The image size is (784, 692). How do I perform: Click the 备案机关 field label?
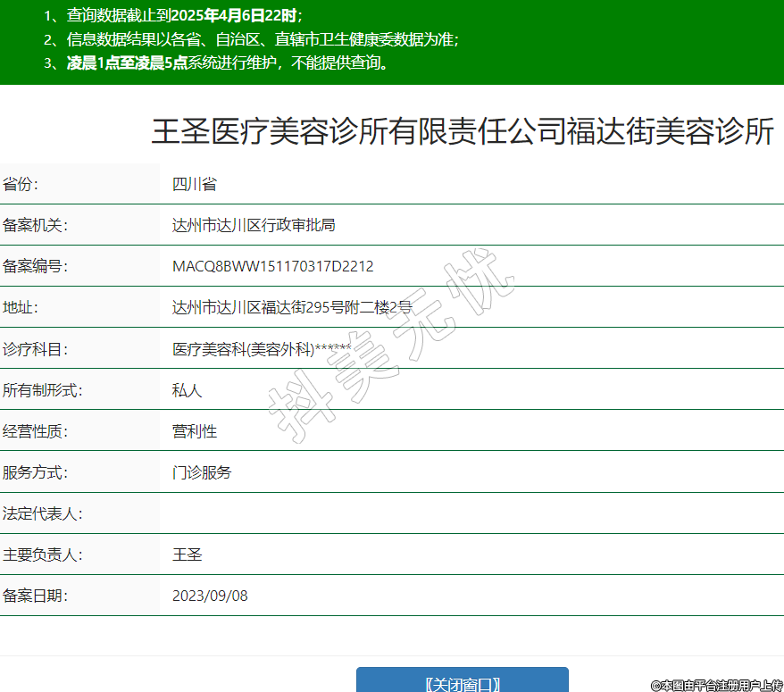click(x=36, y=225)
